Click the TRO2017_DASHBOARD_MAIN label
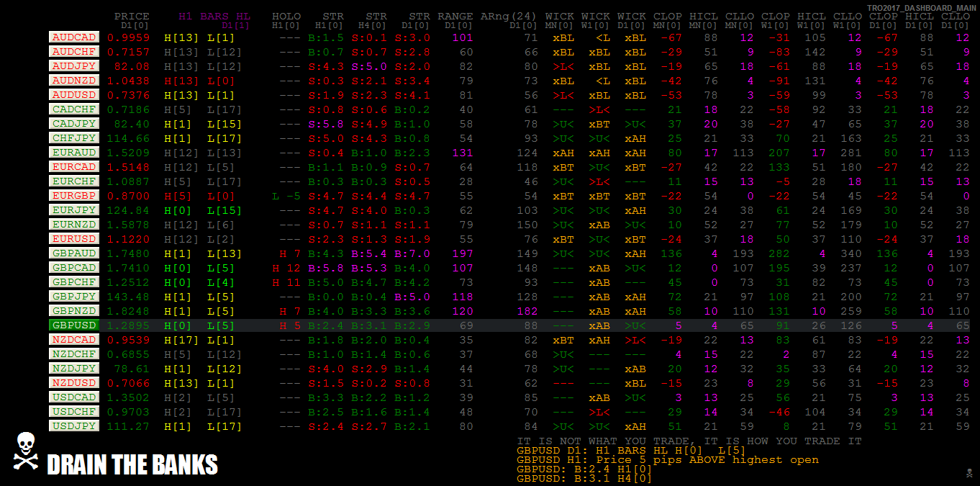The width and height of the screenshot is (980, 486). tap(921, 7)
